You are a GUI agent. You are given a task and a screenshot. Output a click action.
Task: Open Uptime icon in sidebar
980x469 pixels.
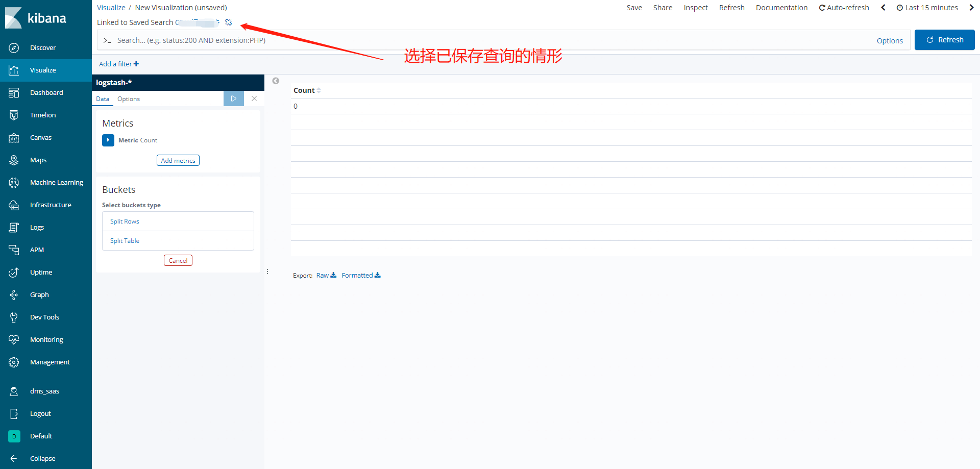(14, 272)
